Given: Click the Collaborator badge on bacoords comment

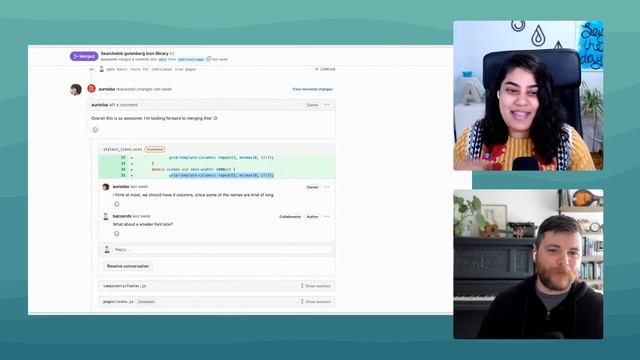Looking at the screenshot, I should click(x=290, y=217).
